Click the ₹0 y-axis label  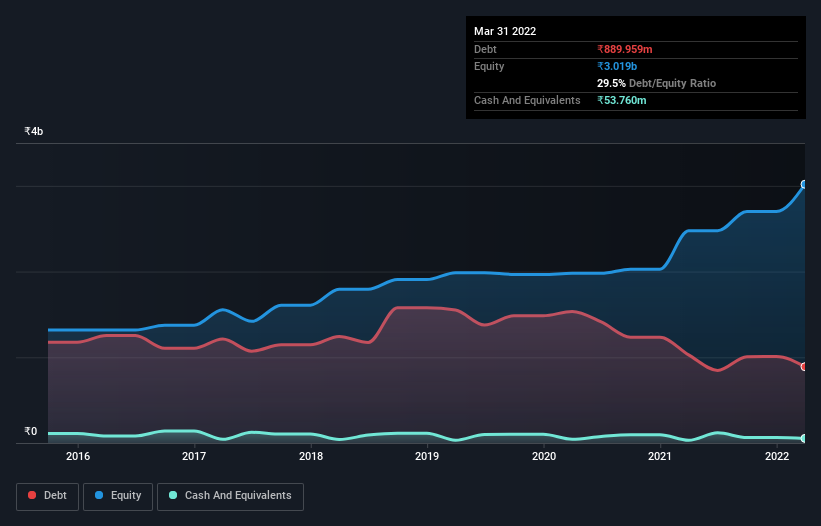[x=31, y=431]
